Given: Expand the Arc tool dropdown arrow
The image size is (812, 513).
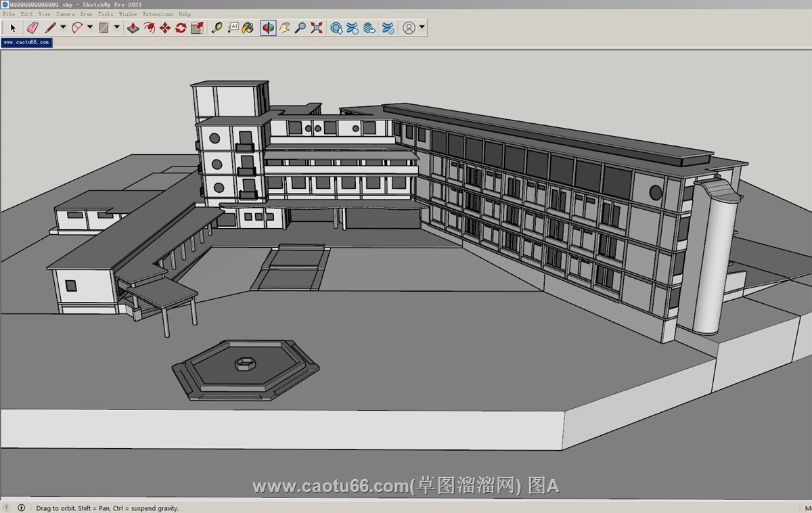Looking at the screenshot, I should pos(90,28).
